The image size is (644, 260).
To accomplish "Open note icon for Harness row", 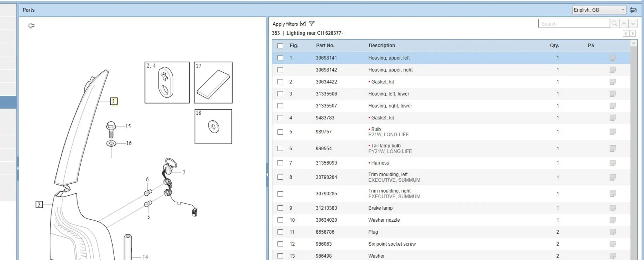I will pos(613,163).
